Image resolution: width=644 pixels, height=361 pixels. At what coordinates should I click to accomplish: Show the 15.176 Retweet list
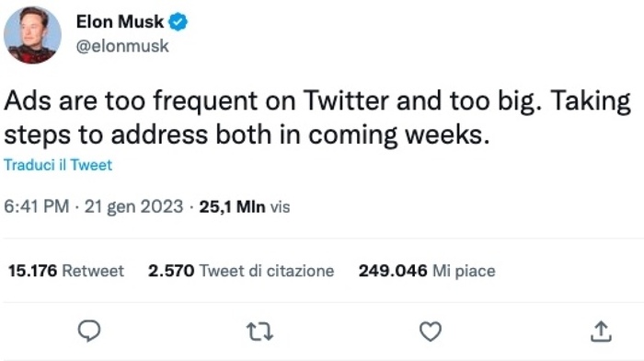point(66,271)
